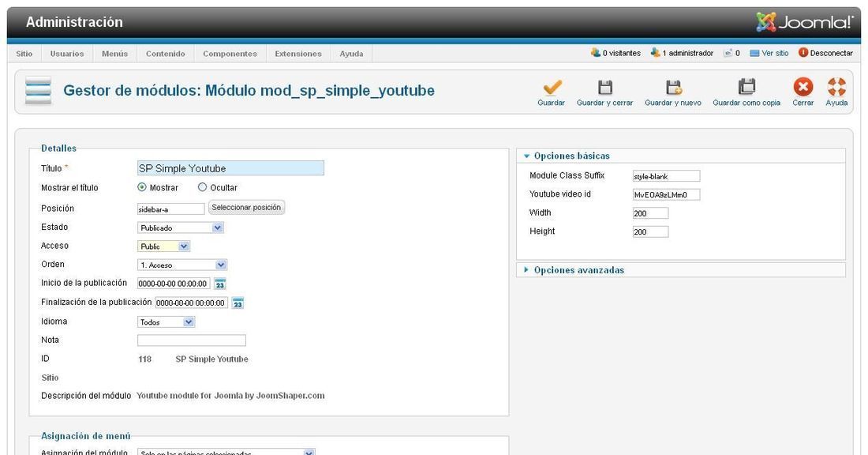The image size is (868, 455).
Task: Click the 1 administrador indicator
Action: [682, 53]
